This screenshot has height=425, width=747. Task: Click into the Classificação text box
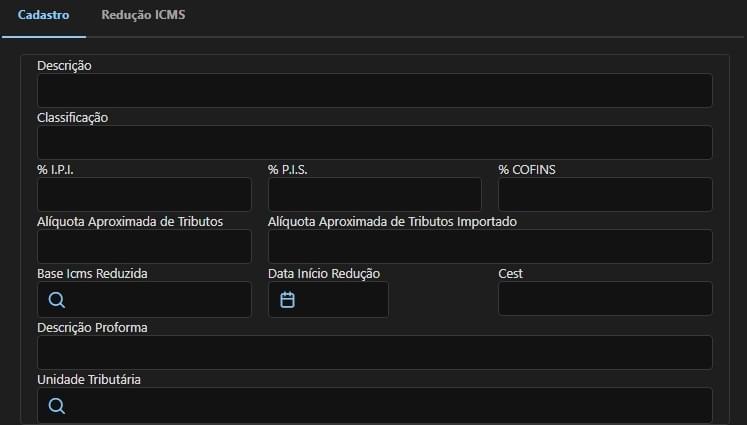coord(375,142)
